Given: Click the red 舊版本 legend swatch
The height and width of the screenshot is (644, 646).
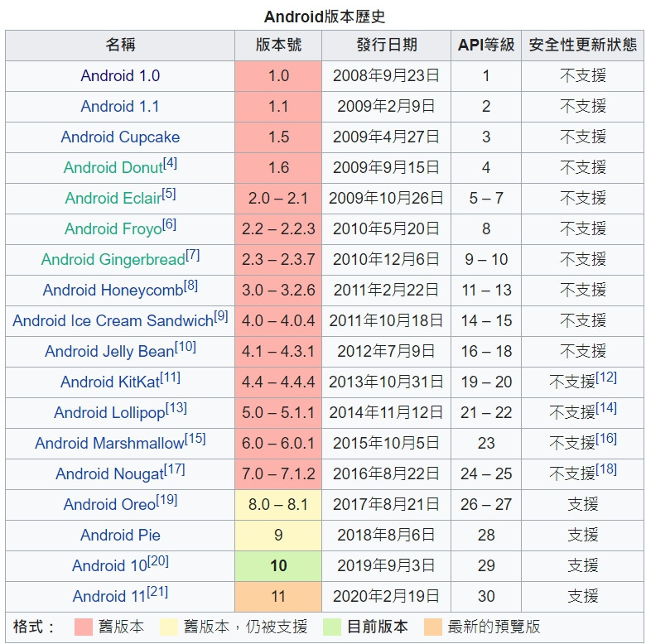Looking at the screenshot, I should click(83, 627).
